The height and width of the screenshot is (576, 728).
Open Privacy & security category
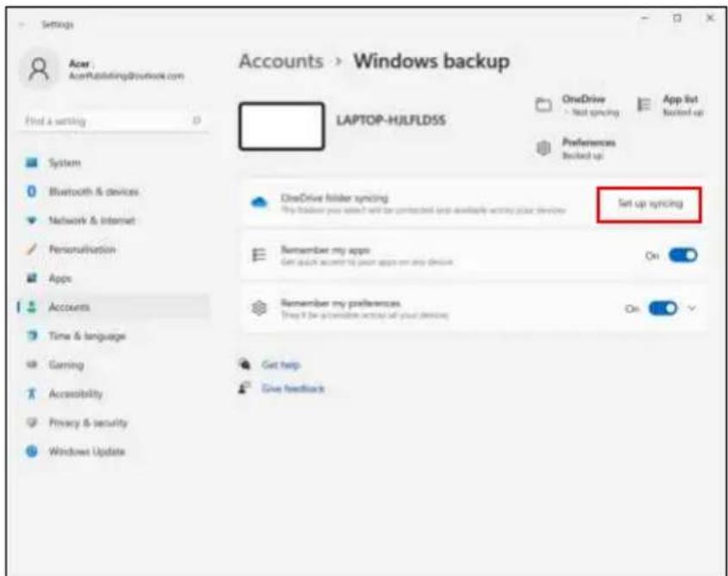point(115,423)
